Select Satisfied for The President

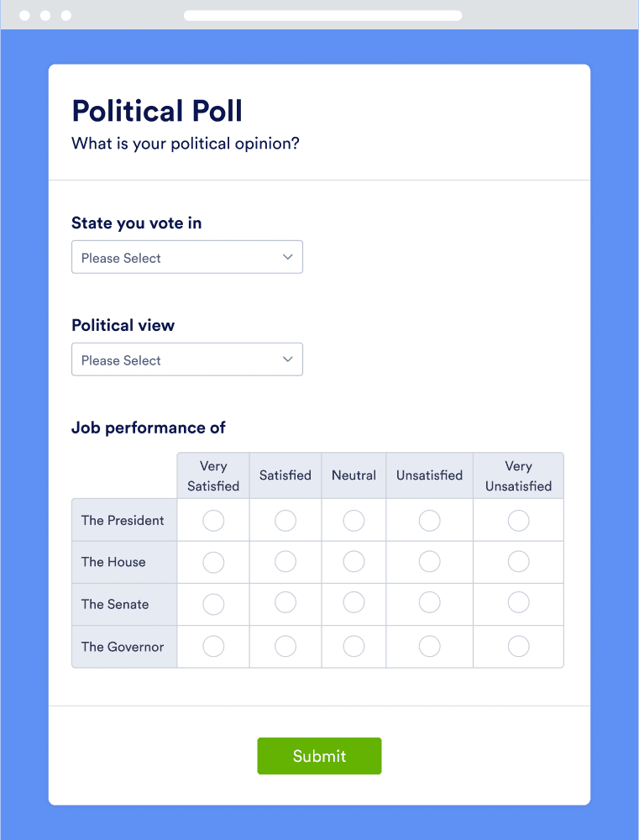(x=285, y=520)
